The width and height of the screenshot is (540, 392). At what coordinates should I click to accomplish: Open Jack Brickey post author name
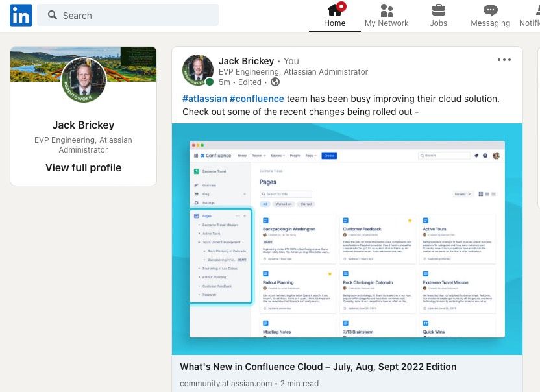247,61
